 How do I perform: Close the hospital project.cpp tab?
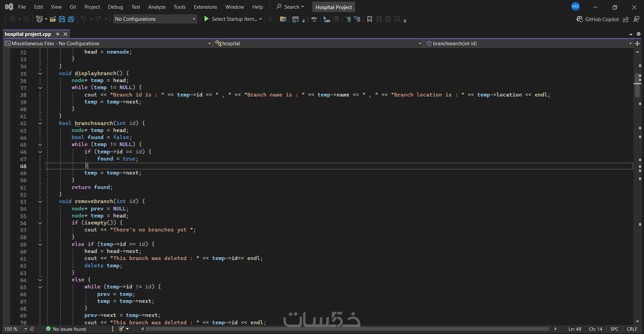65,34
